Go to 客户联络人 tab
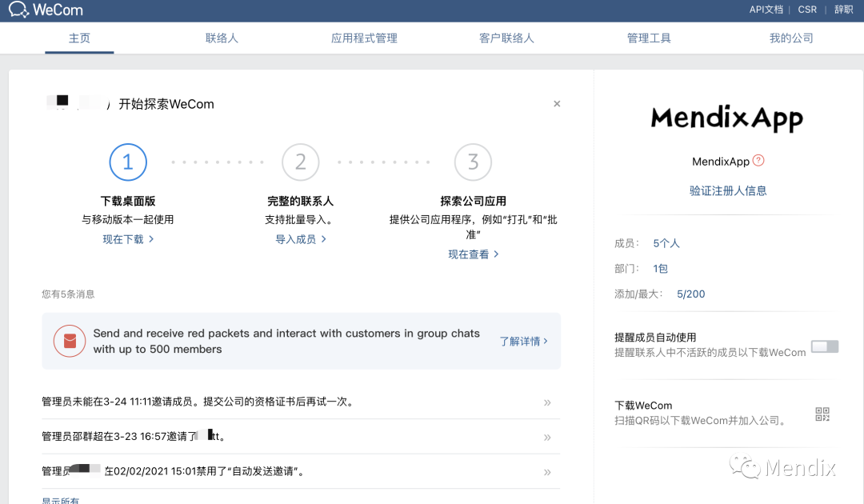The image size is (864, 504). pos(506,38)
